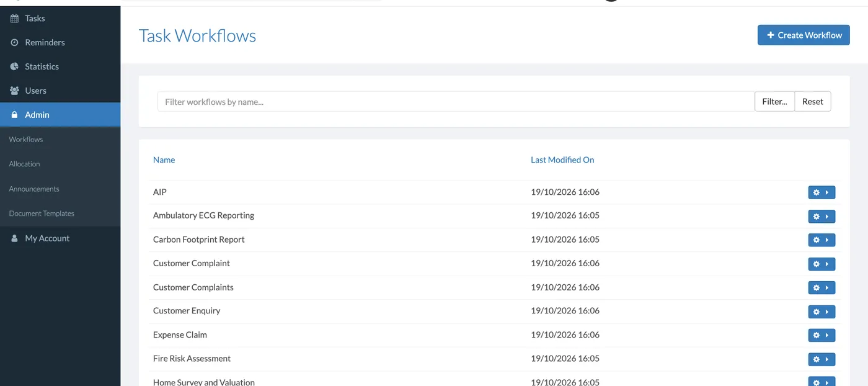
Task: Open Document Templates submenu item
Action: pos(42,213)
